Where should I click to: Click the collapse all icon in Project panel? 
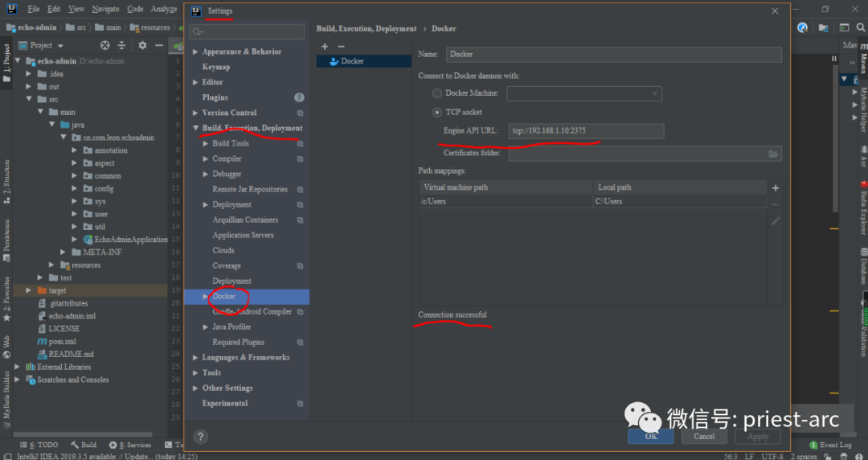[122, 46]
